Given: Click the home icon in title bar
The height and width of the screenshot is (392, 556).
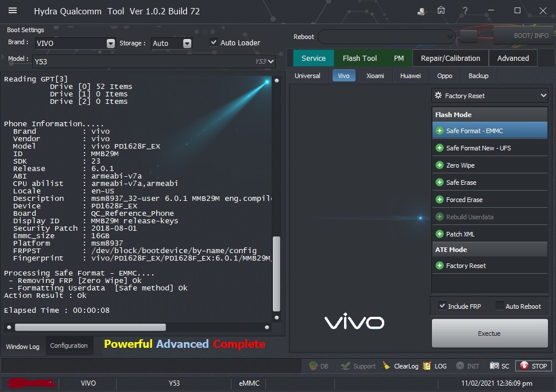Looking at the screenshot, I should (441, 11).
